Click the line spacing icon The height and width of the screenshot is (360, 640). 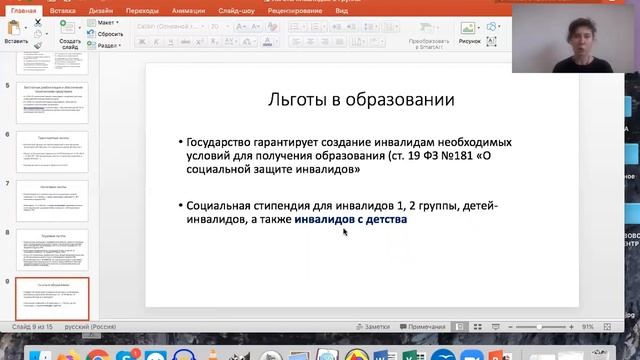(x=369, y=27)
